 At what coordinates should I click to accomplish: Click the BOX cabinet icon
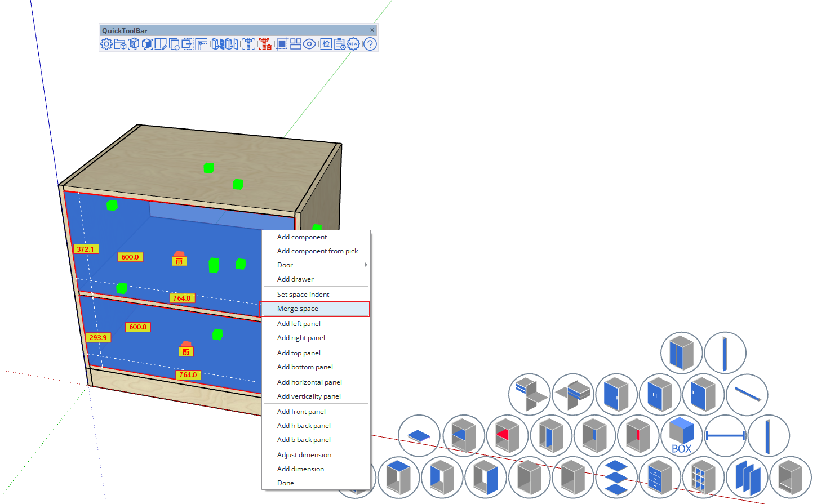(x=681, y=436)
